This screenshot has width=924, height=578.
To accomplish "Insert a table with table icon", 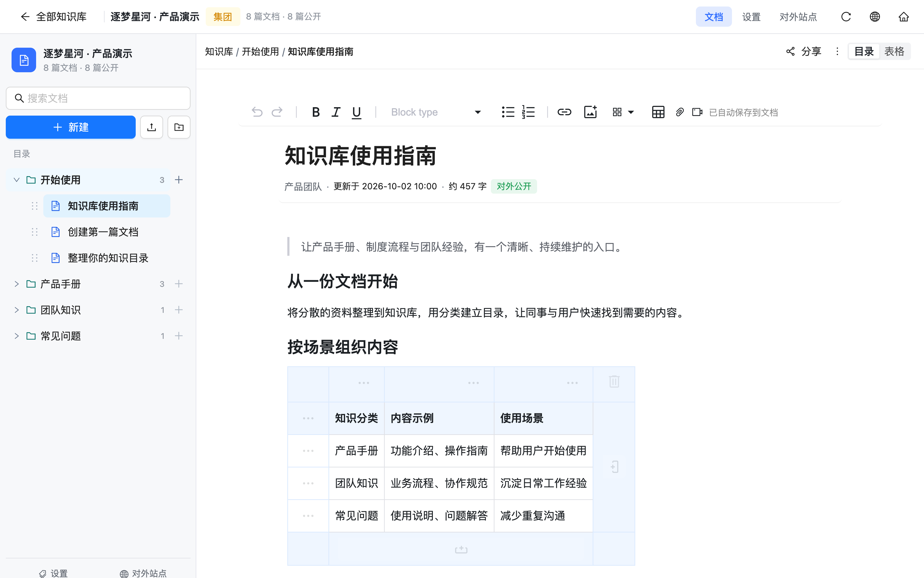I will pos(658,112).
